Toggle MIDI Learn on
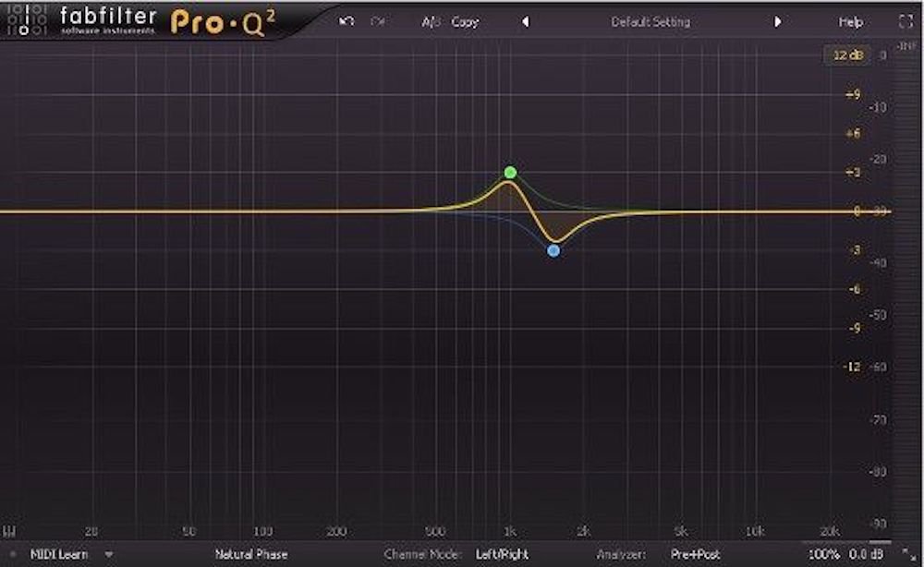The height and width of the screenshot is (567, 924). pos(59,555)
